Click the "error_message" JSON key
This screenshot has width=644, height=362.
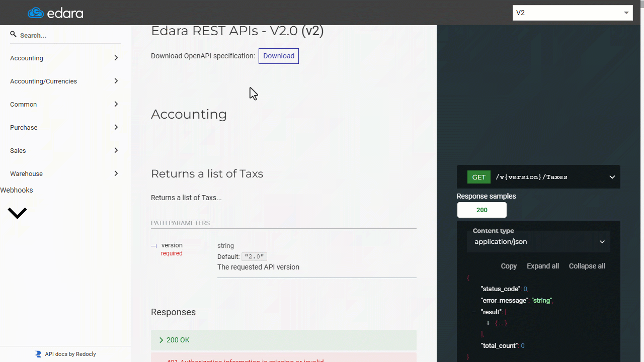click(x=504, y=301)
